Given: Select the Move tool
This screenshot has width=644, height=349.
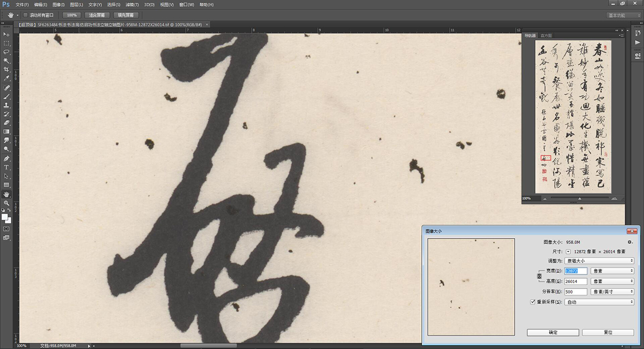Looking at the screenshot, I should point(6,34).
